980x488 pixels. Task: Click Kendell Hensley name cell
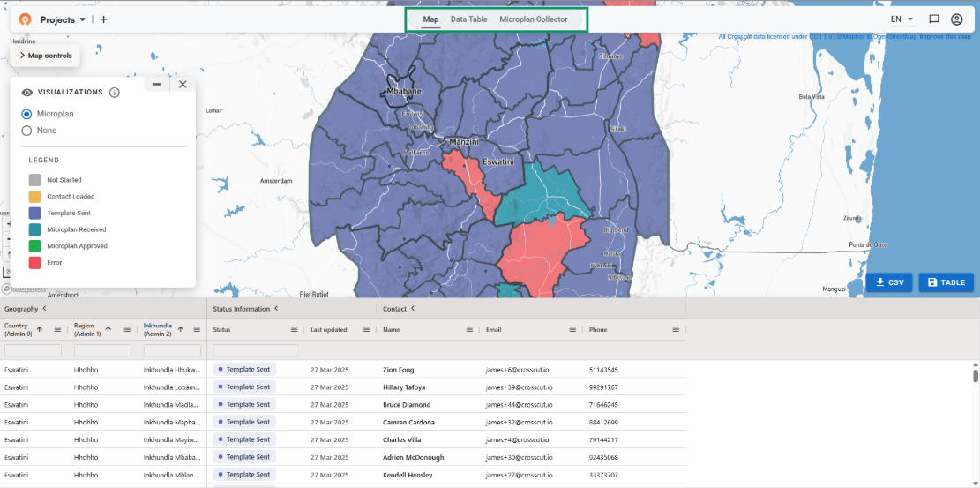408,475
